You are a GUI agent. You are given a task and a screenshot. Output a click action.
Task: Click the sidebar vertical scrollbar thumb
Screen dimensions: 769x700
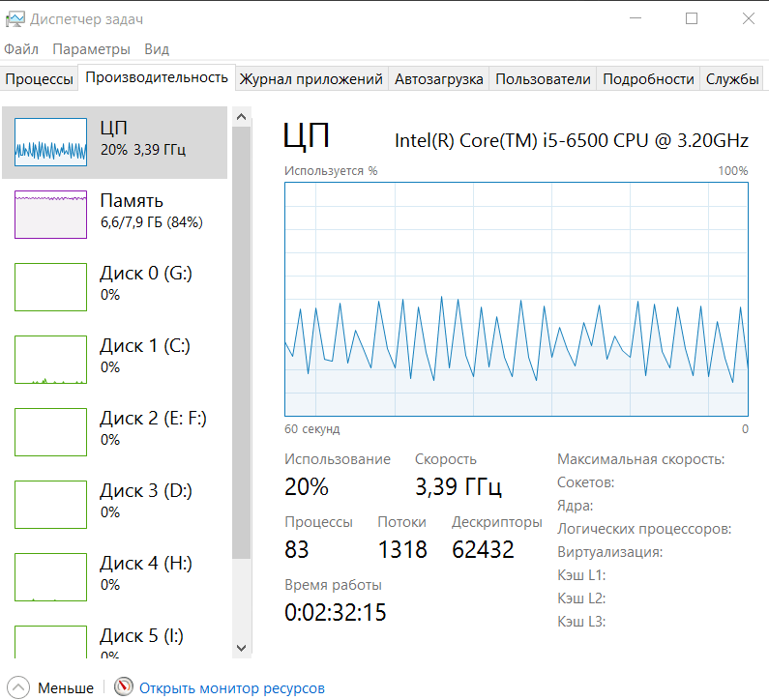point(241,342)
